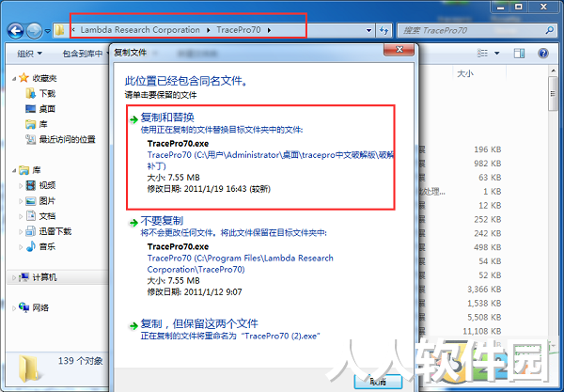Click the Refresh button next to address bar
The height and width of the screenshot is (392, 564).
pos(384,31)
